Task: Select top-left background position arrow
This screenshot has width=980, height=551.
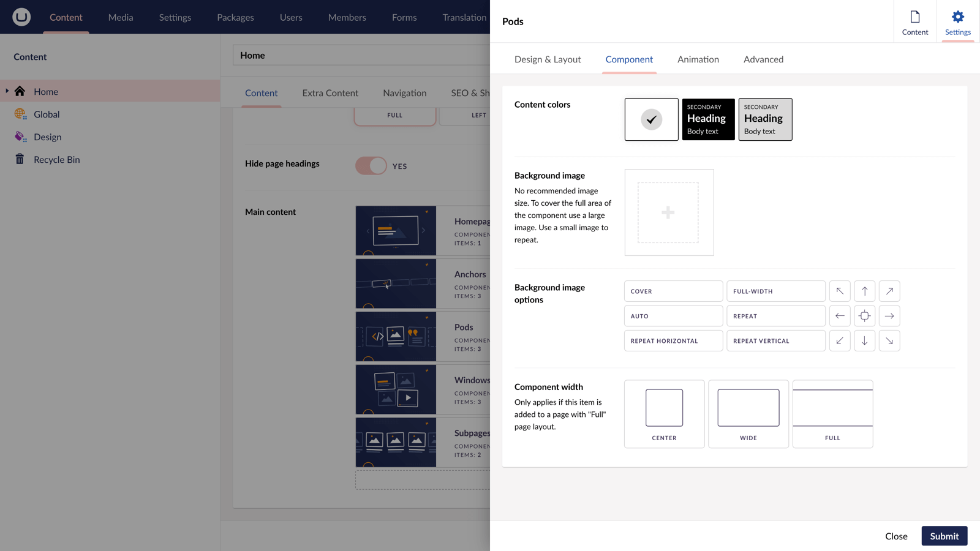Action: pyautogui.click(x=840, y=291)
